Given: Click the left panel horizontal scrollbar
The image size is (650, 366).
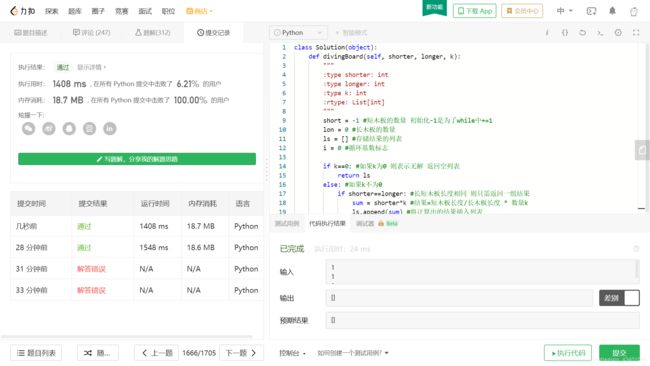Looking at the screenshot, I should 126,337.
